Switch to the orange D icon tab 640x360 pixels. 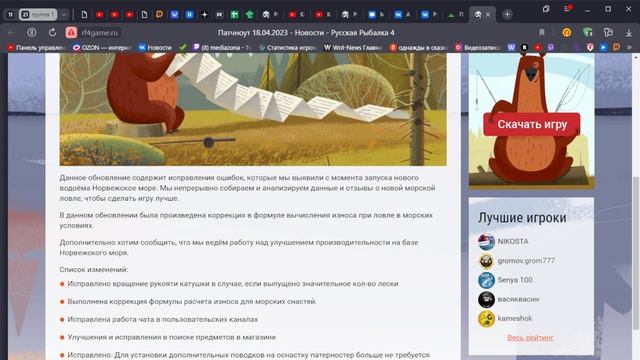[159, 15]
